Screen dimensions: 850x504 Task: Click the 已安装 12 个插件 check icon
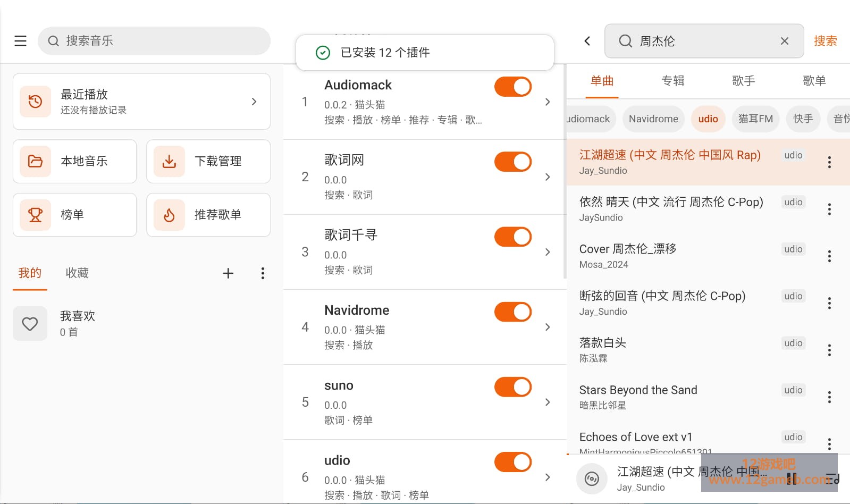(x=323, y=53)
